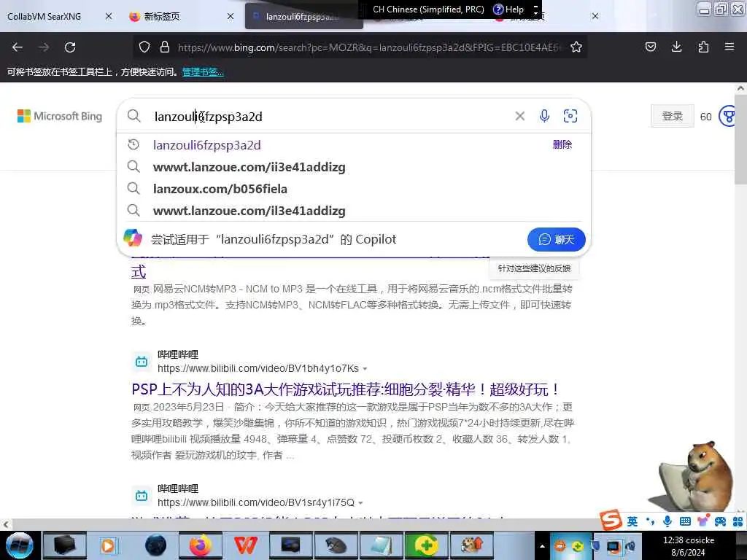
Task: Open the media player taskbar icon
Action: [x=108, y=545]
